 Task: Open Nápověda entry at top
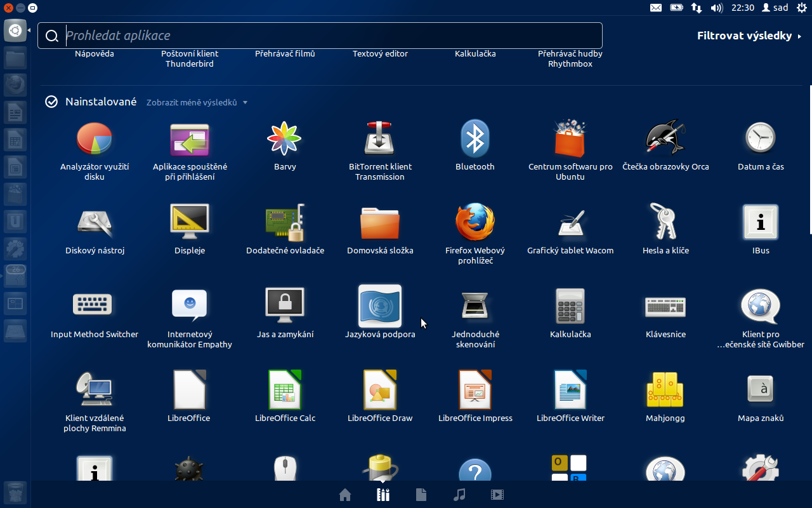(95, 53)
